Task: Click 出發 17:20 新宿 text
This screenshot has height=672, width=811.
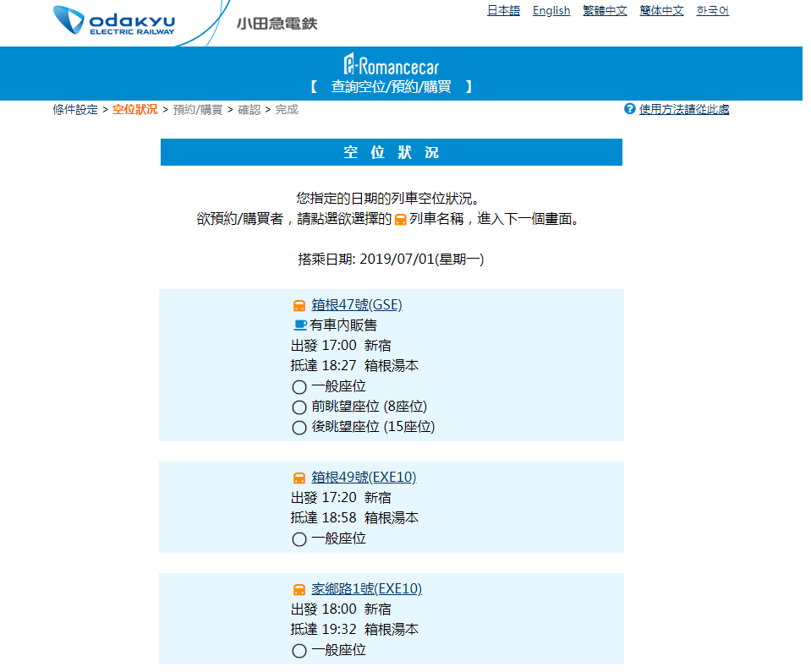Action: tap(341, 497)
